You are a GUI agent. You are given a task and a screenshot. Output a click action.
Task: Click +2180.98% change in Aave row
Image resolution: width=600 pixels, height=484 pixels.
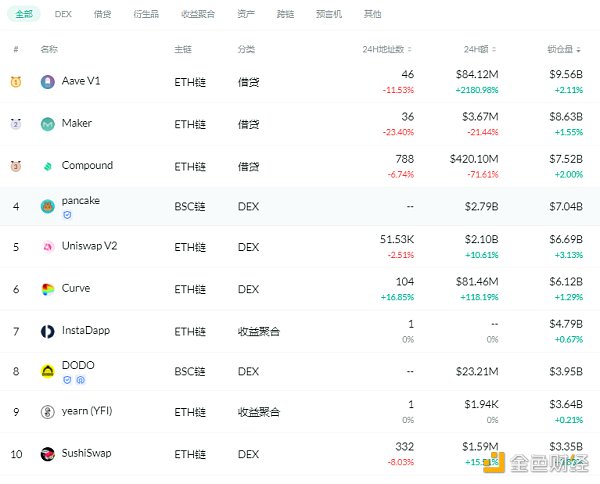click(x=477, y=90)
